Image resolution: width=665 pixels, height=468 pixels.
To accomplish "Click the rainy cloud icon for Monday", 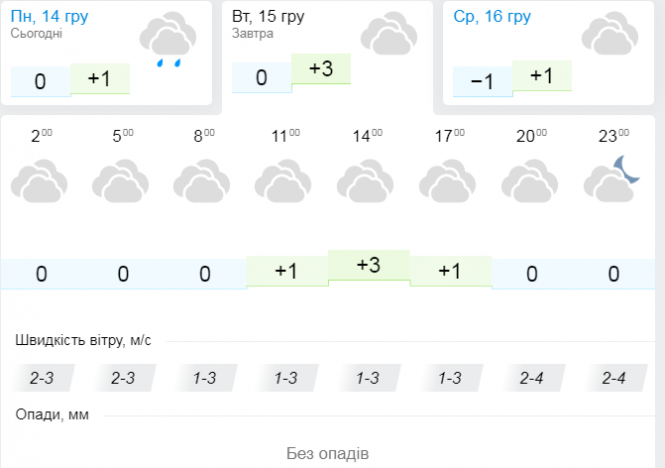I will (x=166, y=41).
